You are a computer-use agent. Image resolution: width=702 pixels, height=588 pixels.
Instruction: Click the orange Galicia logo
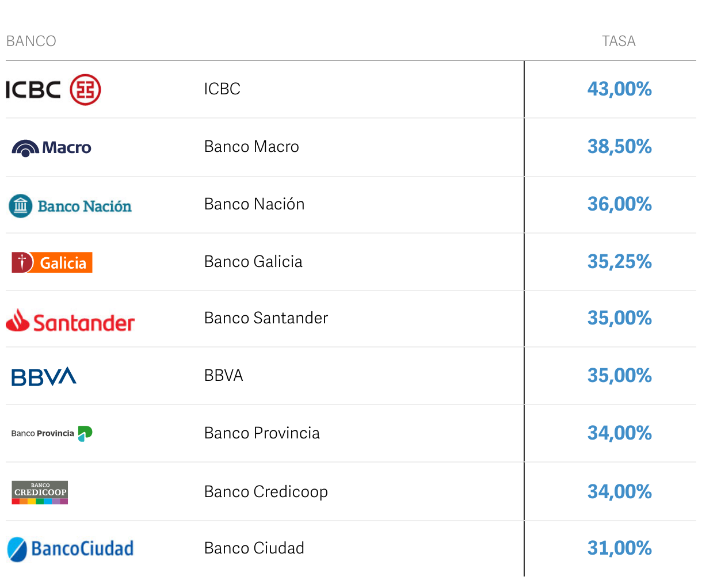(52, 262)
